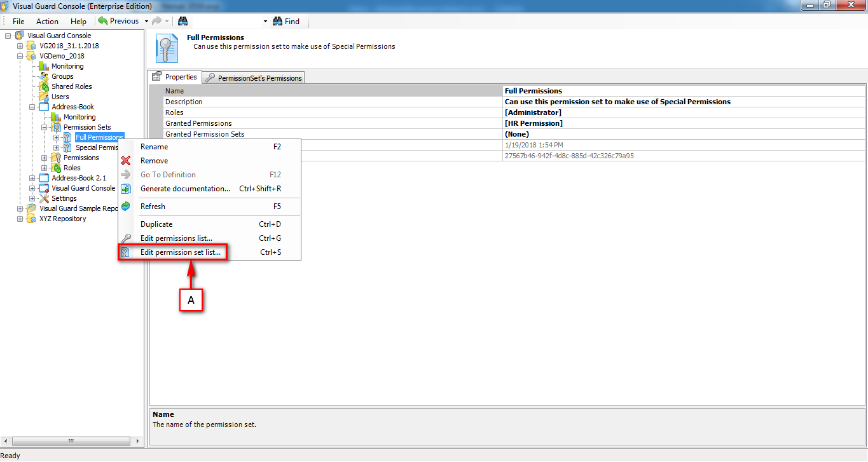
Task: Click the Permission Sets folder icon
Action: point(56,127)
